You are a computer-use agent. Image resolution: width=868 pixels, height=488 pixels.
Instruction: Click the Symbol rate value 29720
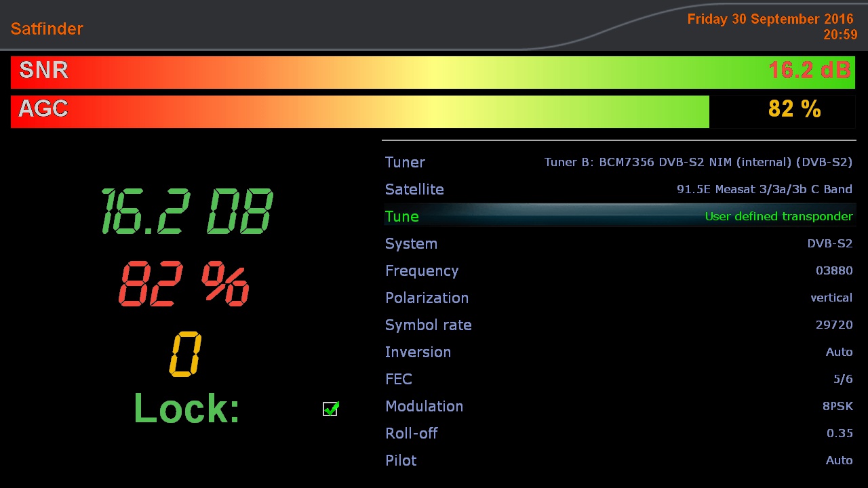tap(833, 325)
